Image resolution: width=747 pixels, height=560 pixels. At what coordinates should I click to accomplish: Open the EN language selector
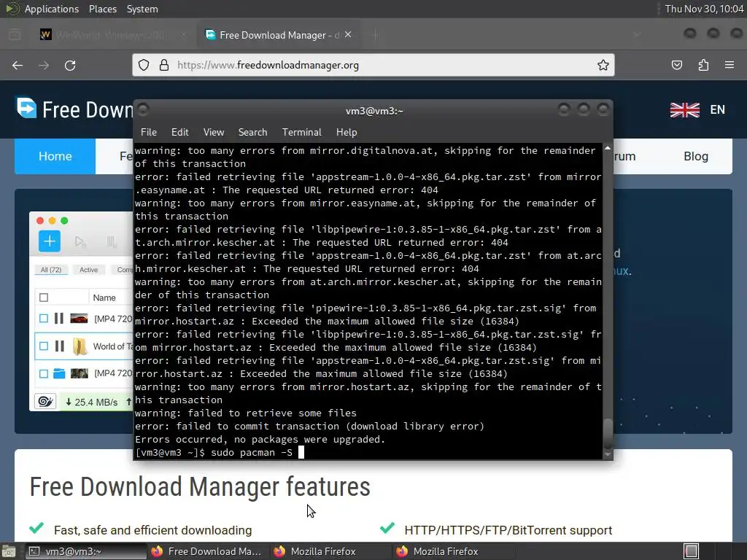[x=718, y=109]
